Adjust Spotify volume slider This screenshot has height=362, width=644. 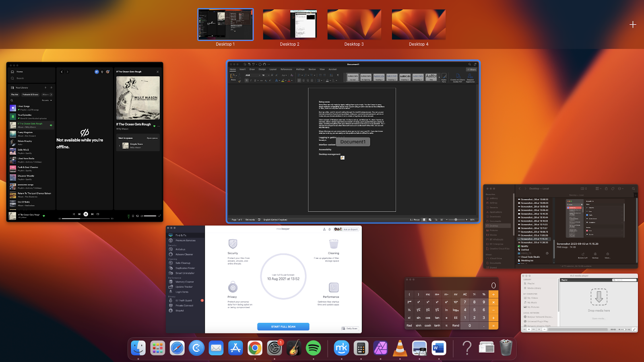(x=150, y=216)
